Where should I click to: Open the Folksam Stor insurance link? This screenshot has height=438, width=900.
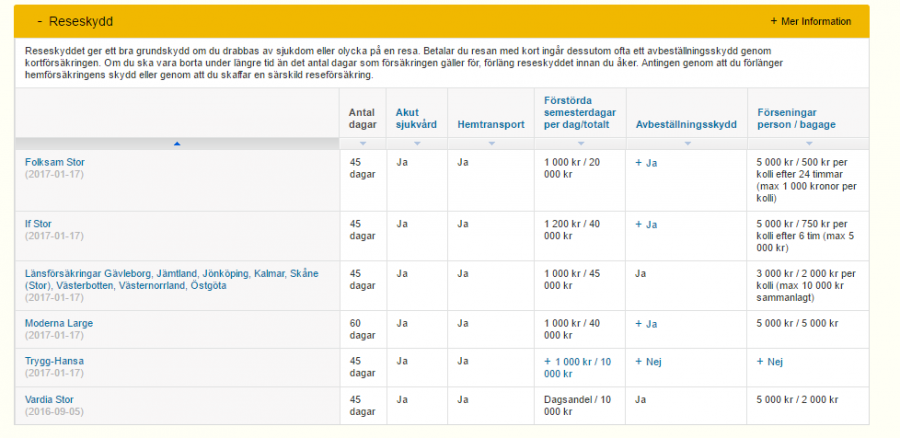pos(54,161)
